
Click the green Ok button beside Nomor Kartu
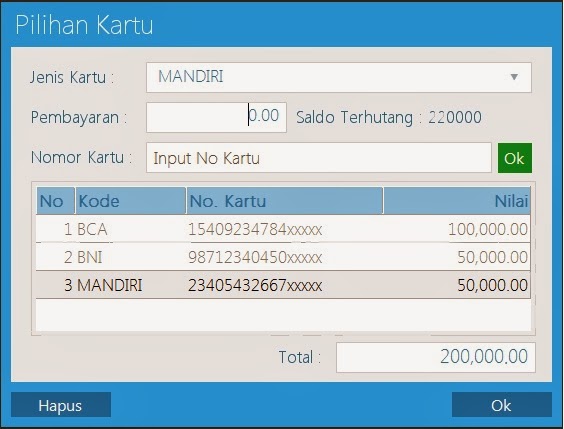[515, 158]
